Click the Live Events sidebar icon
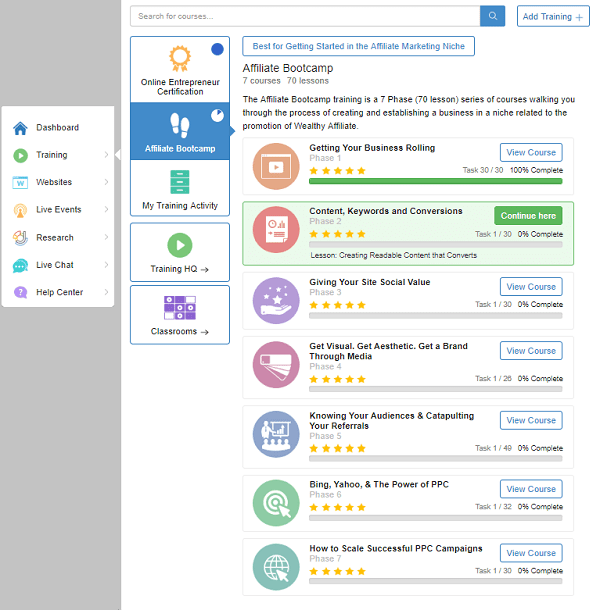Viewport: 600px width, 610px height. [x=20, y=210]
